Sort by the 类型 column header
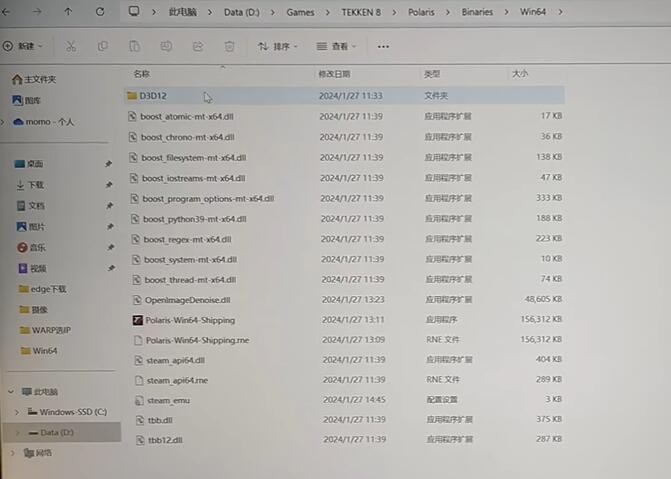Screen dimensions: 671x479 pos(432,74)
